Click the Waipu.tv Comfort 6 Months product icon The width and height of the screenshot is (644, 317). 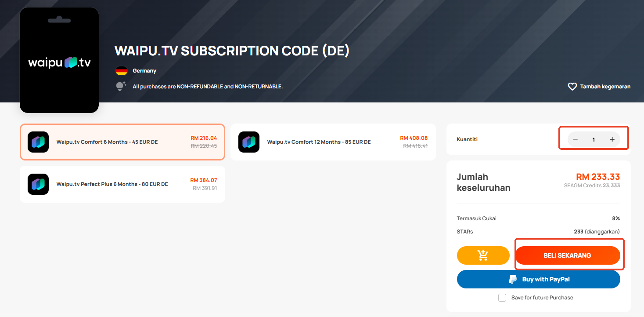point(38,142)
